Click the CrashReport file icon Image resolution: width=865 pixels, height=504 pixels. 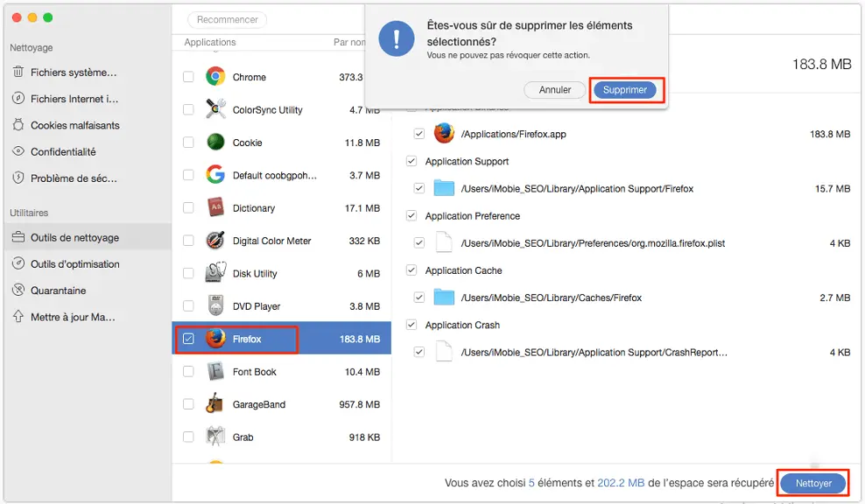[x=444, y=352]
